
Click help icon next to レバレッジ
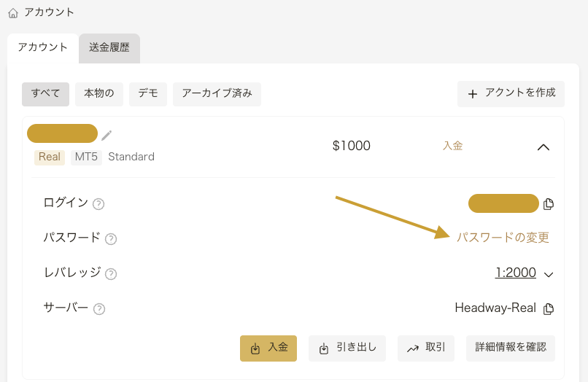(x=111, y=274)
